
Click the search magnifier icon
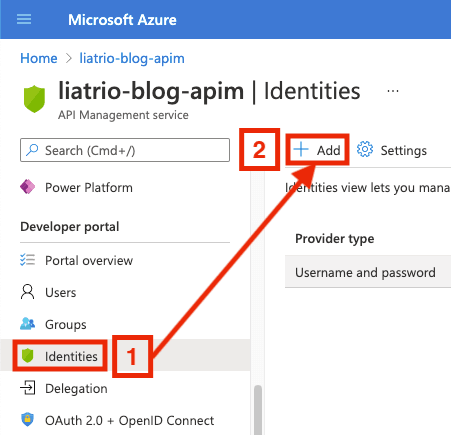click(x=32, y=150)
